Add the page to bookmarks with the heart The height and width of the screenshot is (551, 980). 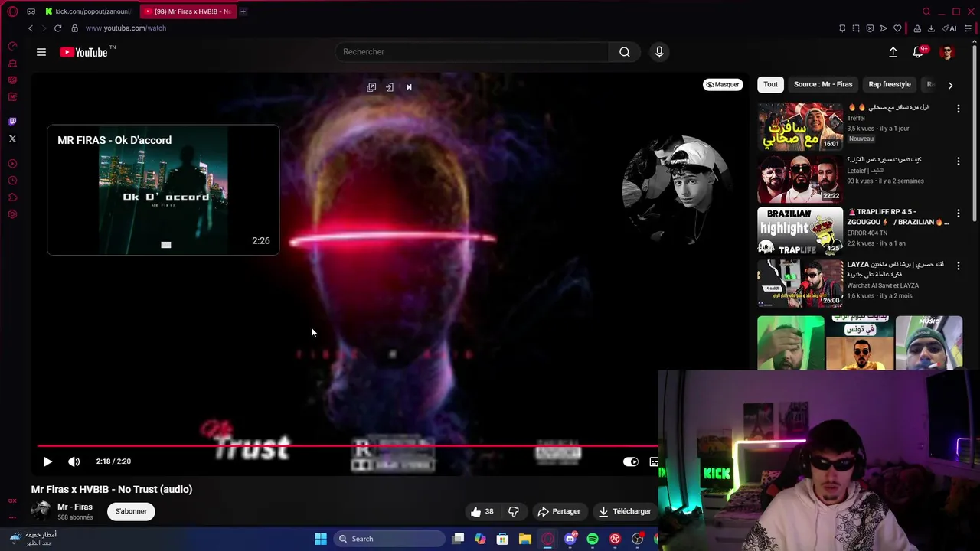(897, 28)
